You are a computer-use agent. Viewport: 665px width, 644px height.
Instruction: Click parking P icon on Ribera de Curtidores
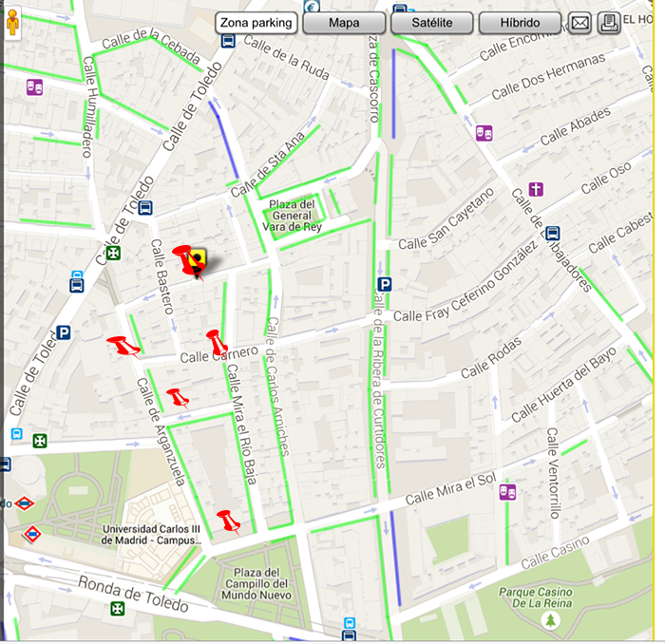(x=384, y=284)
